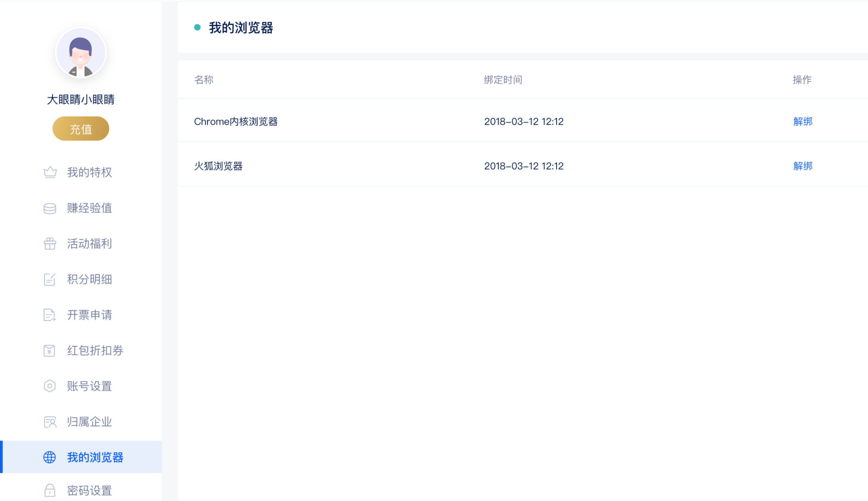Click the padlock icon for 密码设置
This screenshot has width=868, height=501.
pos(50,491)
